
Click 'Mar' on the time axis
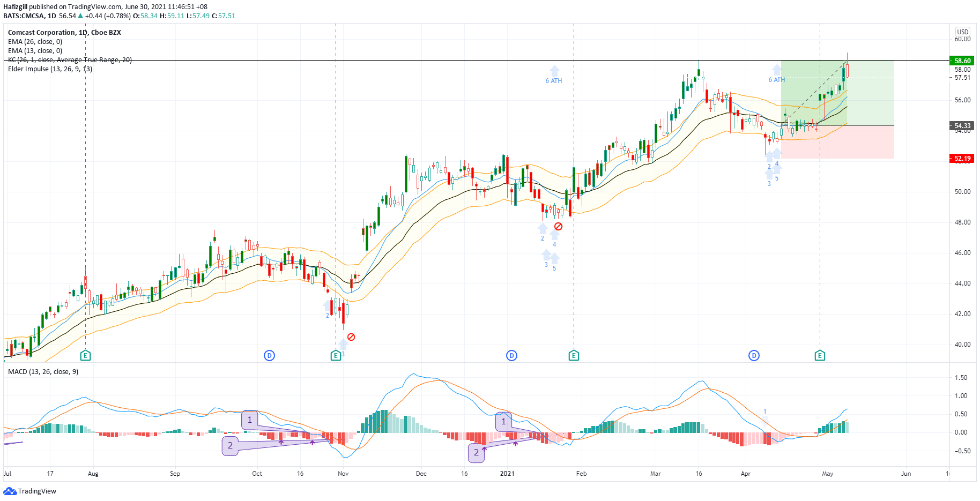click(656, 473)
